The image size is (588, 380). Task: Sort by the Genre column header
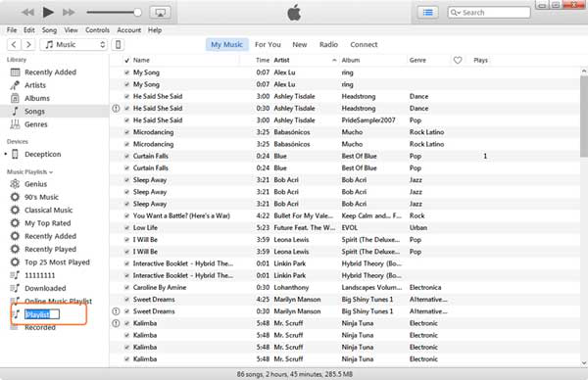point(417,61)
